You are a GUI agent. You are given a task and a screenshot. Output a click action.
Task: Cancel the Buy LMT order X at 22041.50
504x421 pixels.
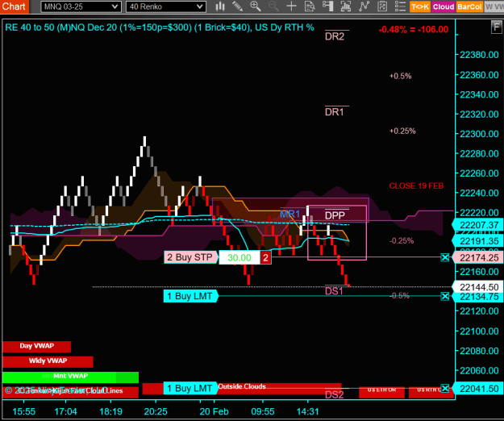tap(445, 389)
